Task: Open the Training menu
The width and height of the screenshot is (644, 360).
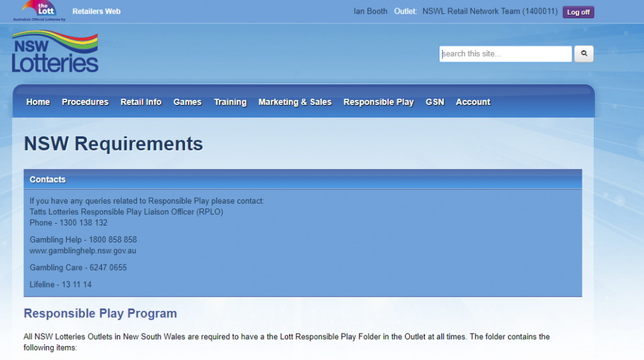Action: tap(230, 102)
